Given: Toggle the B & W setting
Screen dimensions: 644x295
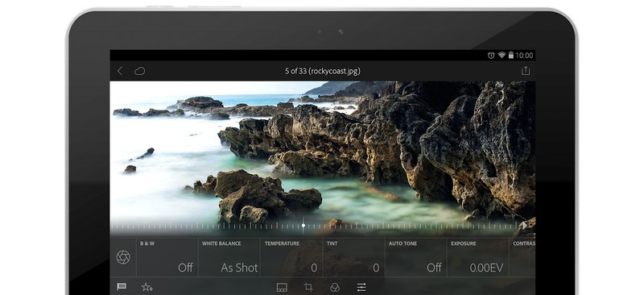Looking at the screenshot, I should click(x=167, y=258).
